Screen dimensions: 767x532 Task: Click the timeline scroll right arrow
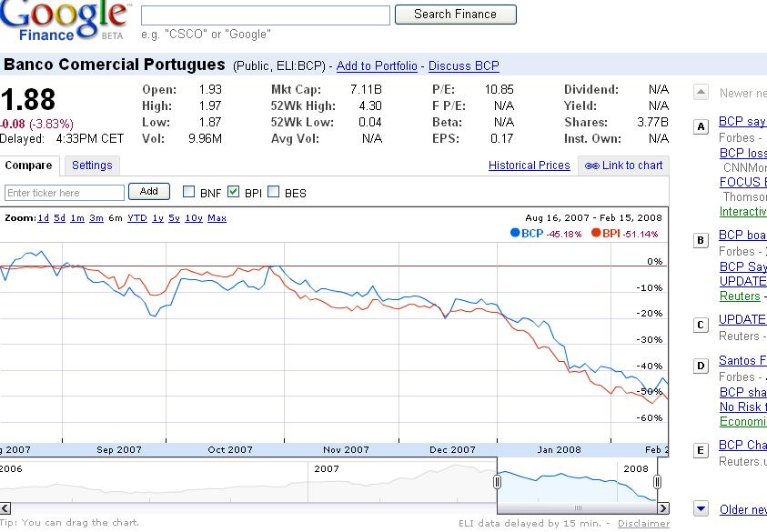662,508
